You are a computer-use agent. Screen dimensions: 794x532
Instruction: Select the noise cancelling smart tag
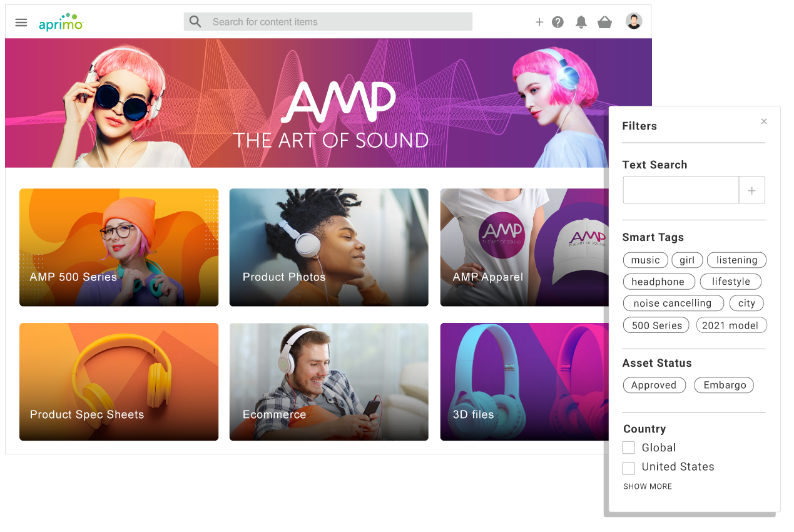pos(673,303)
